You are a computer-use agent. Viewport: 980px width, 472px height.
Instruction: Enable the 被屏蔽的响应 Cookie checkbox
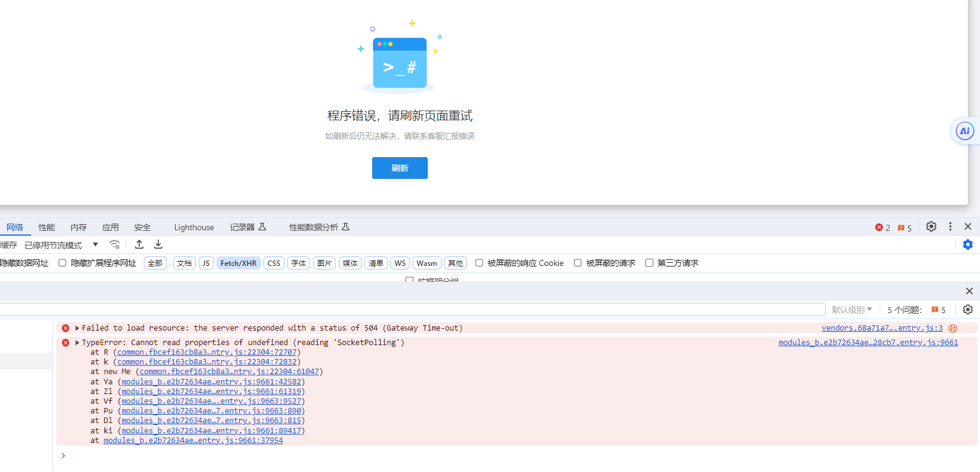coord(479,263)
